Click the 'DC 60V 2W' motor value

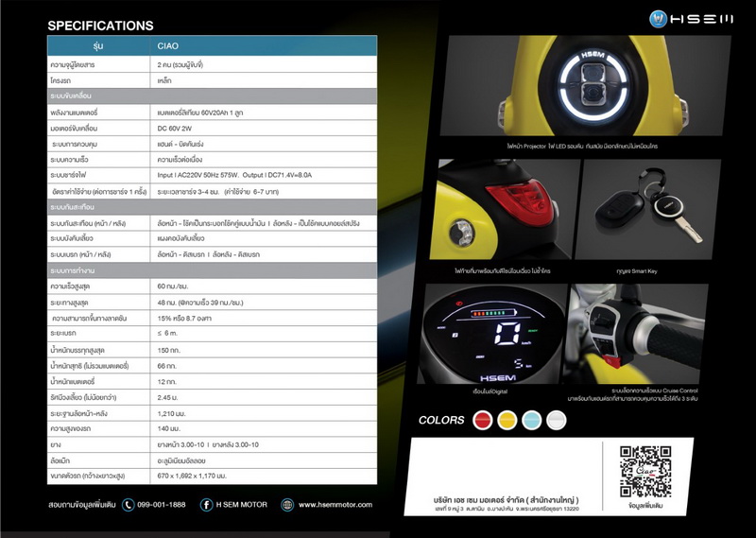175,129
